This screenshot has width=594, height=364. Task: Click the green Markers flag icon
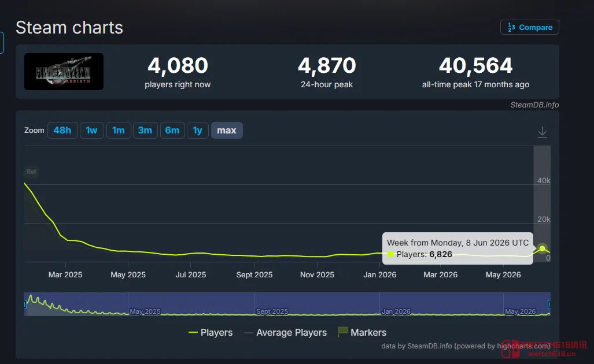(342, 332)
